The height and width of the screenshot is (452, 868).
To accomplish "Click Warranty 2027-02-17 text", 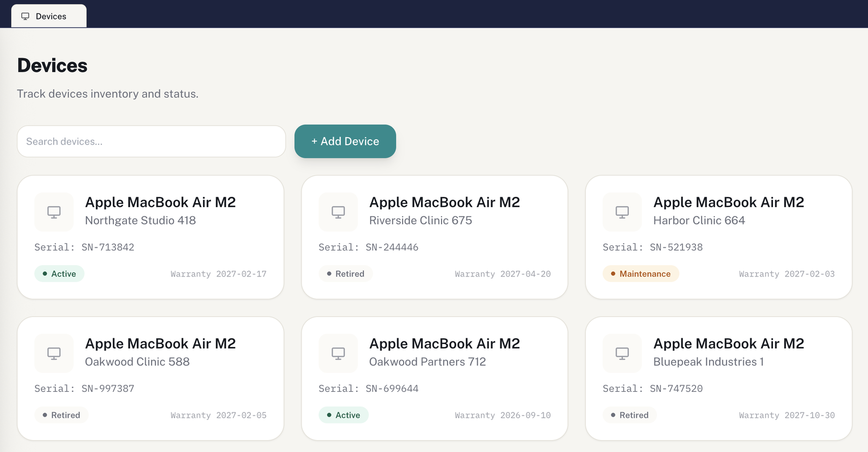I will (x=219, y=274).
